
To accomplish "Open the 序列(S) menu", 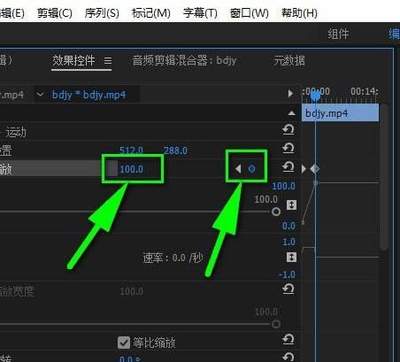I will tap(102, 13).
